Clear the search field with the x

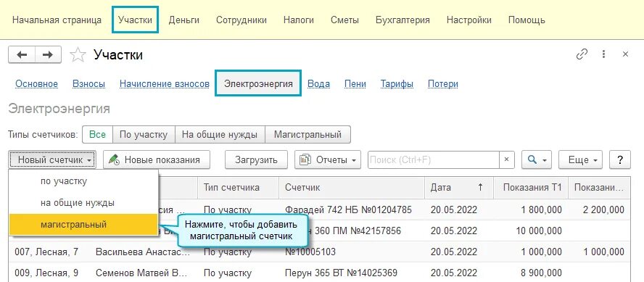506,159
